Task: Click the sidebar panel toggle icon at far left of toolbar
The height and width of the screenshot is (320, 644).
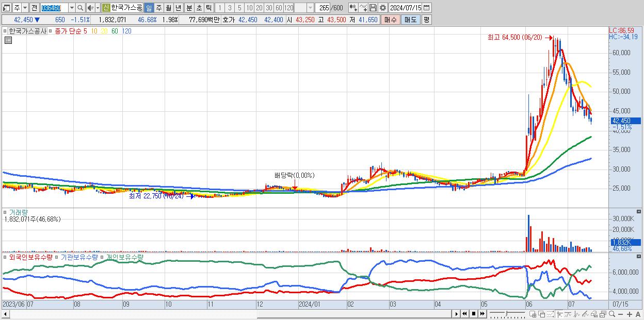Action: click(x=7, y=8)
